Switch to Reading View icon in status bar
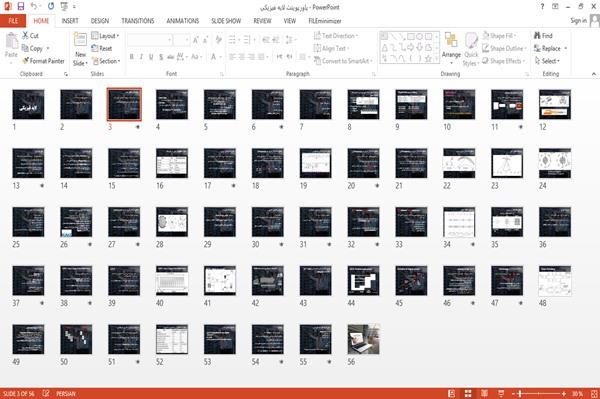The width and height of the screenshot is (600, 399). (x=484, y=394)
